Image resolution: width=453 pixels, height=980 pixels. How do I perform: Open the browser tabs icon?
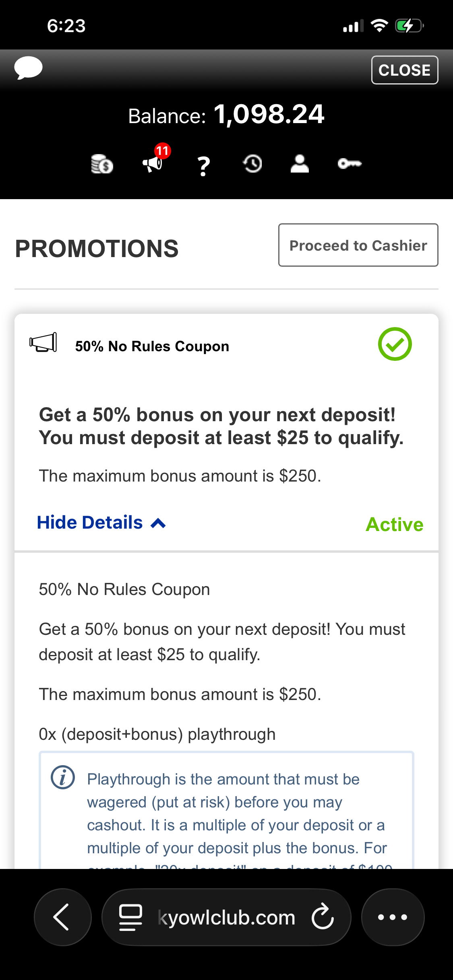coord(130,917)
